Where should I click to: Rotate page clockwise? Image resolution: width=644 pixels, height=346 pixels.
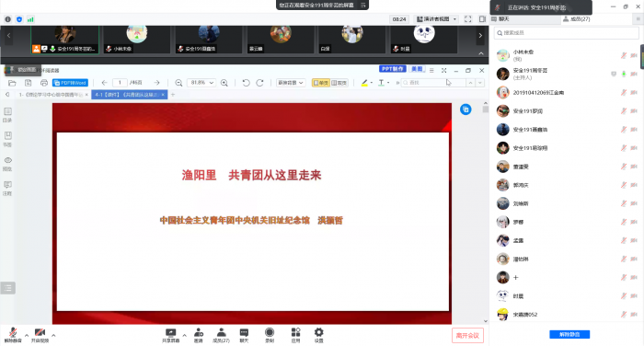[259, 83]
